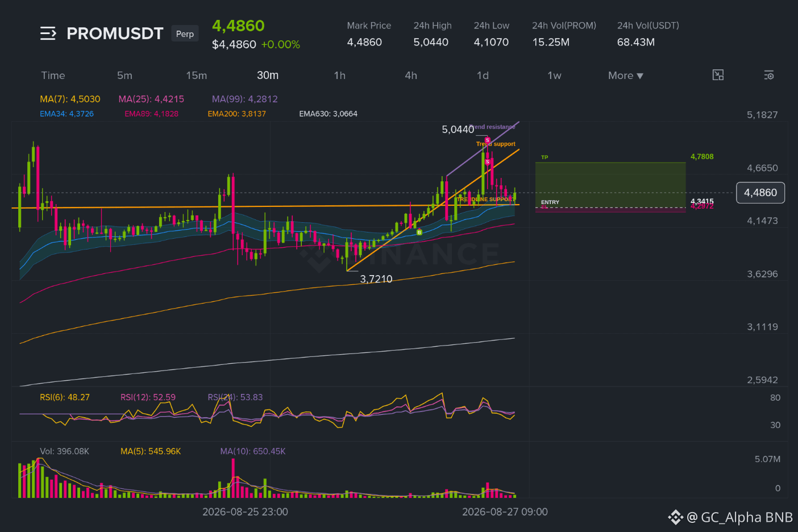The height and width of the screenshot is (532, 798).
Task: Click the EMA200: 3,8137 label
Action: (x=236, y=114)
